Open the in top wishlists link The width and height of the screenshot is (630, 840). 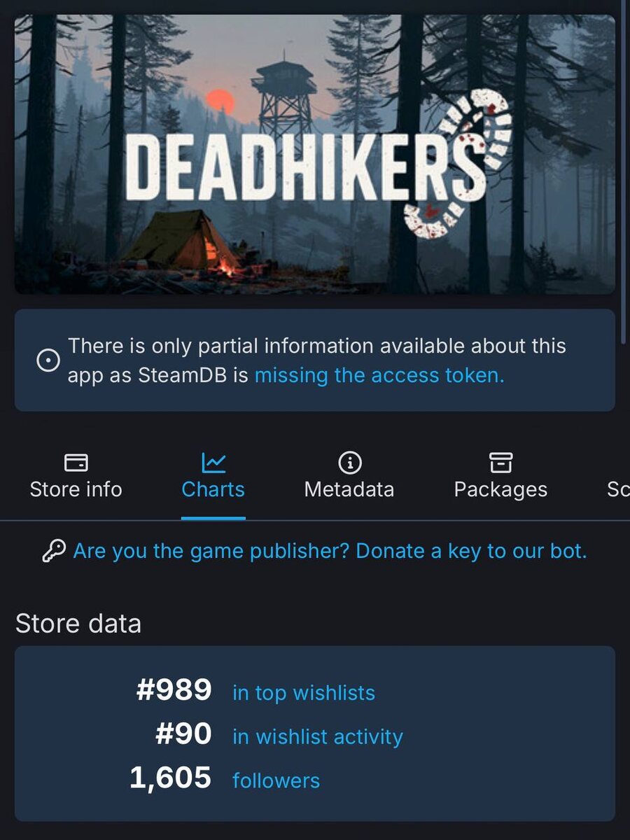click(304, 693)
